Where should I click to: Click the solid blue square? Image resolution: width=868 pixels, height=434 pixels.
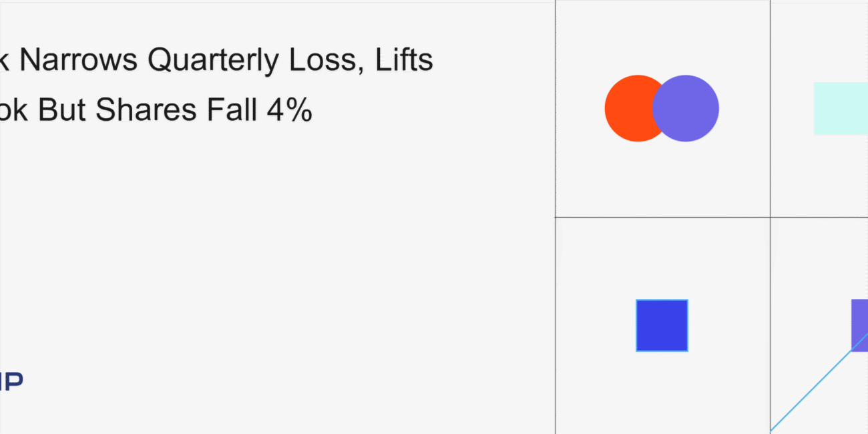pos(662,325)
